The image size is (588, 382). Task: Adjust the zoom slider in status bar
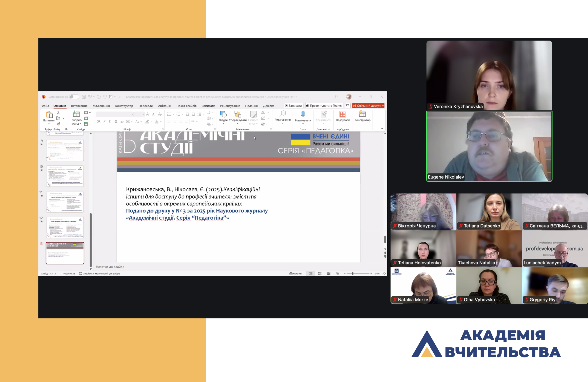(x=353, y=273)
